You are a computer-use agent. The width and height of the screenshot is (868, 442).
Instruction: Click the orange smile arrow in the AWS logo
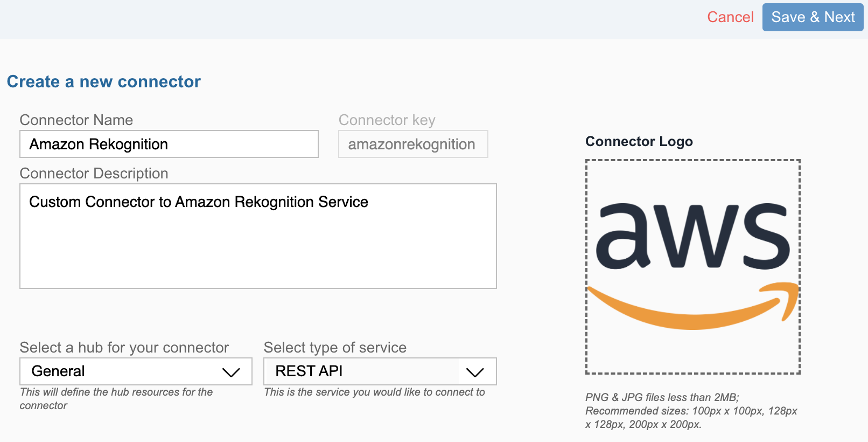pos(693,305)
